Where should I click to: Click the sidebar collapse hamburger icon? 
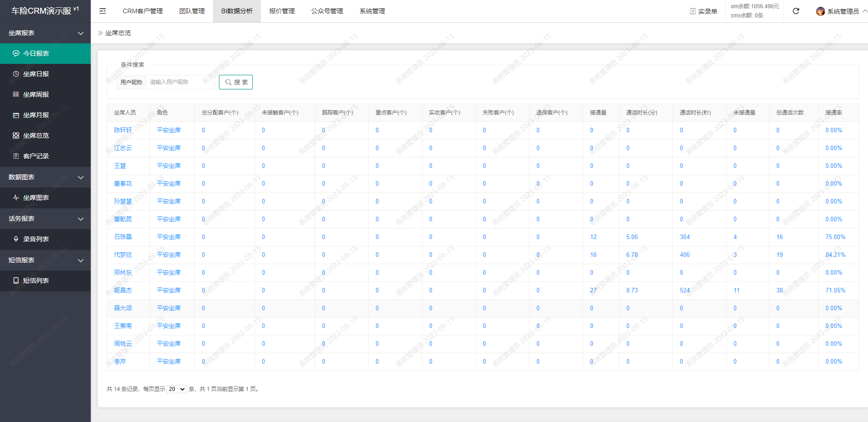coord(103,11)
